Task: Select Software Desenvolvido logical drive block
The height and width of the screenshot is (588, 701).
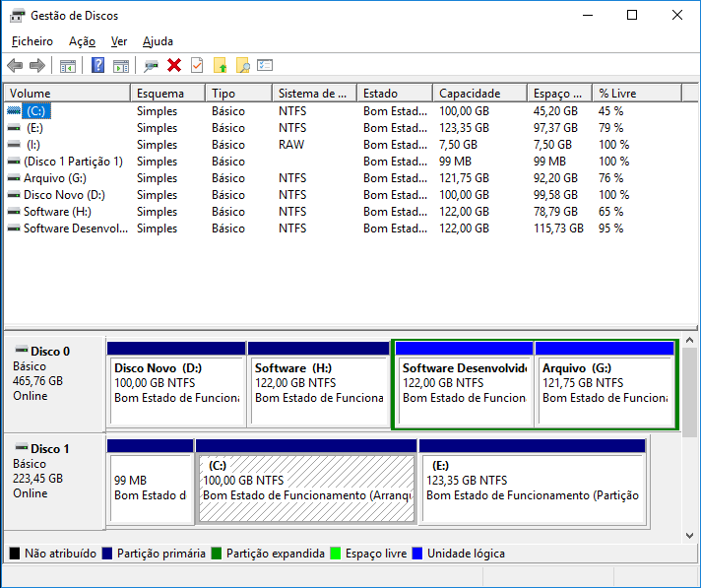Action: point(464,384)
